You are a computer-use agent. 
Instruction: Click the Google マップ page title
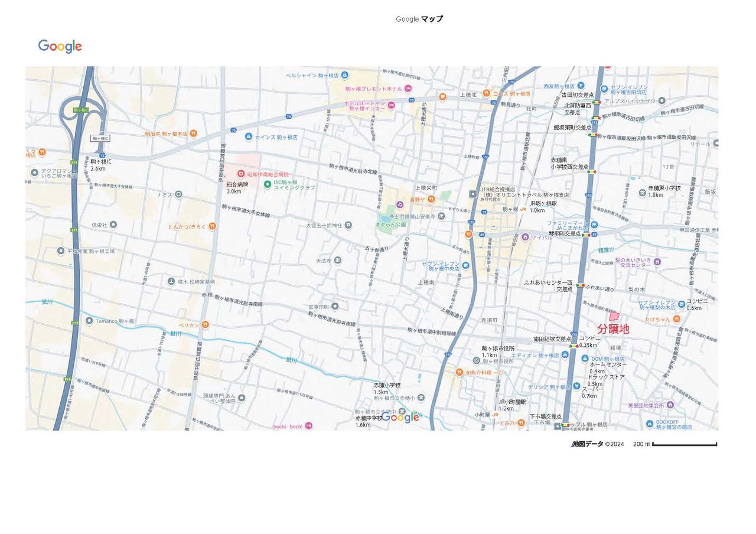point(419,19)
